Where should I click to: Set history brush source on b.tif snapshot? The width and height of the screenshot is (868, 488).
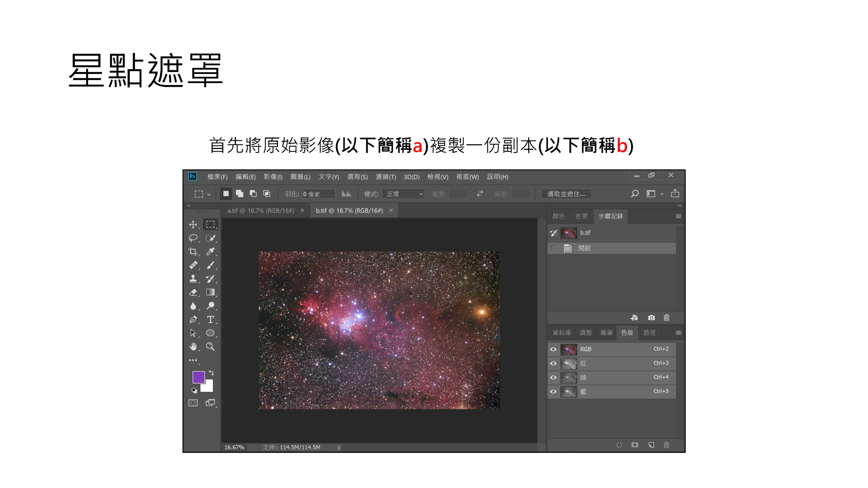pyautogui.click(x=553, y=233)
